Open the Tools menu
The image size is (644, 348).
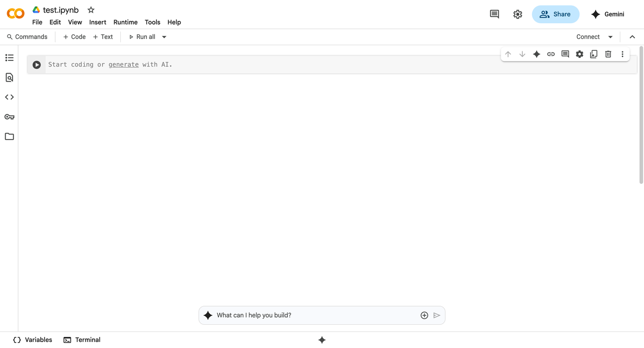pos(152,22)
